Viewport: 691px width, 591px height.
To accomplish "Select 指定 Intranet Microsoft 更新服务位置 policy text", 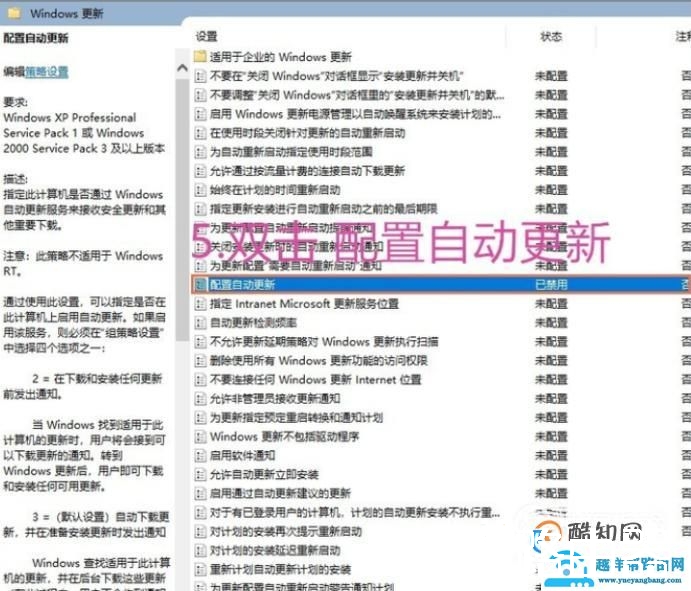I will coord(304,304).
